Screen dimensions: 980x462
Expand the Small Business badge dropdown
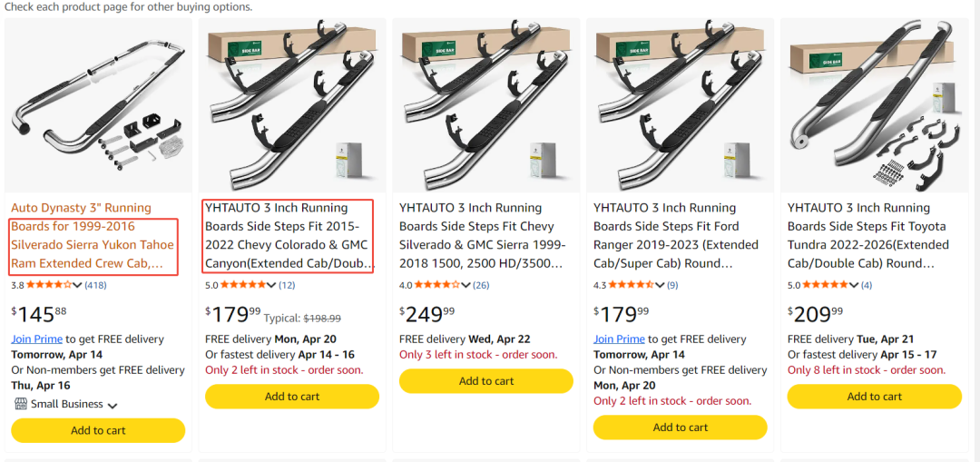tap(113, 405)
